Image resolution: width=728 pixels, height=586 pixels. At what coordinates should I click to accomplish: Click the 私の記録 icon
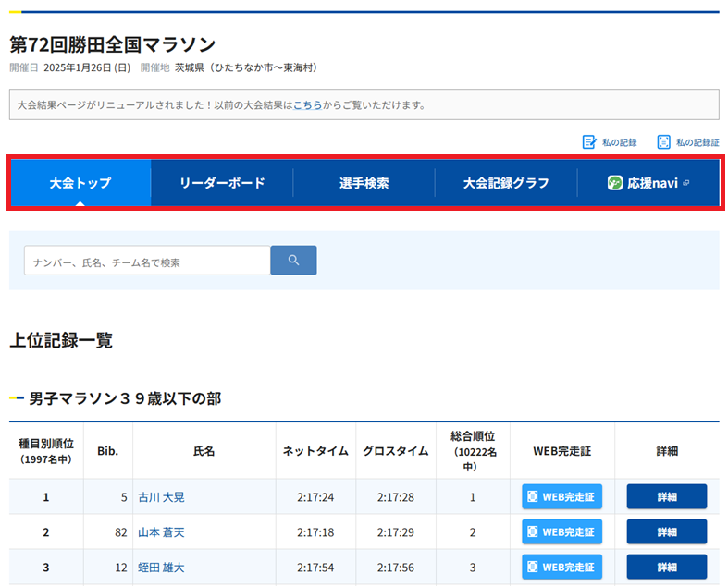coord(589,142)
